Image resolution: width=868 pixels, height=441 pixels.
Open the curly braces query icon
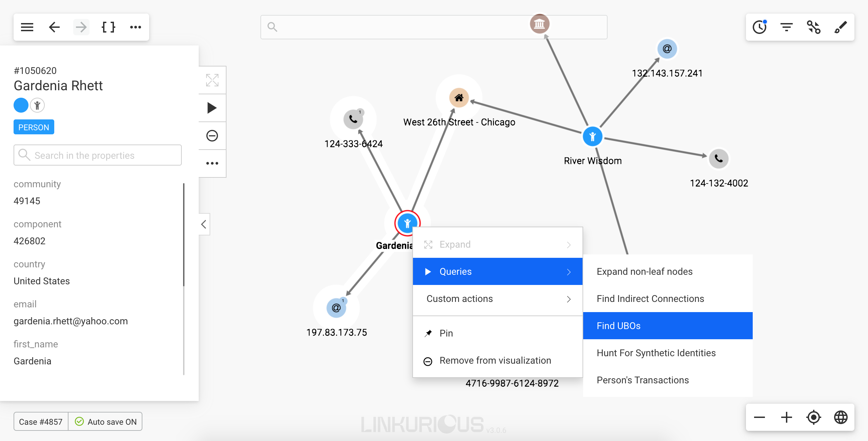(x=108, y=27)
